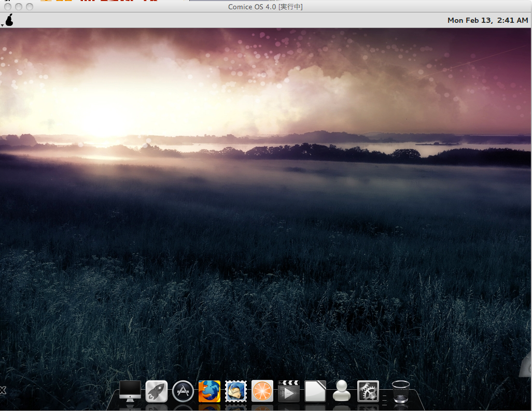Viewport: 532px width, 411px height.
Task: Close the Comice OS 4.0 window
Action: 8,7
